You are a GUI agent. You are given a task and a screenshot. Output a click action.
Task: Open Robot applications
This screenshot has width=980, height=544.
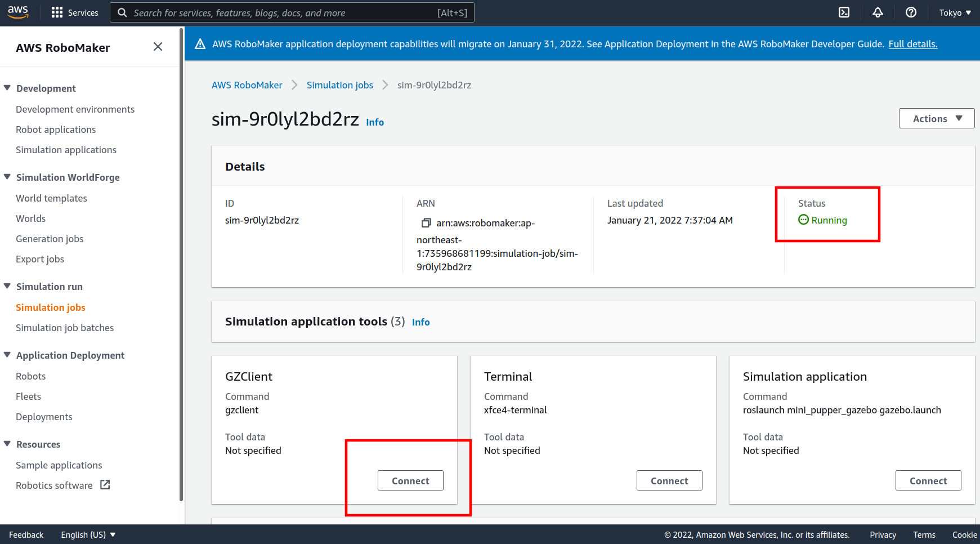pyautogui.click(x=56, y=130)
